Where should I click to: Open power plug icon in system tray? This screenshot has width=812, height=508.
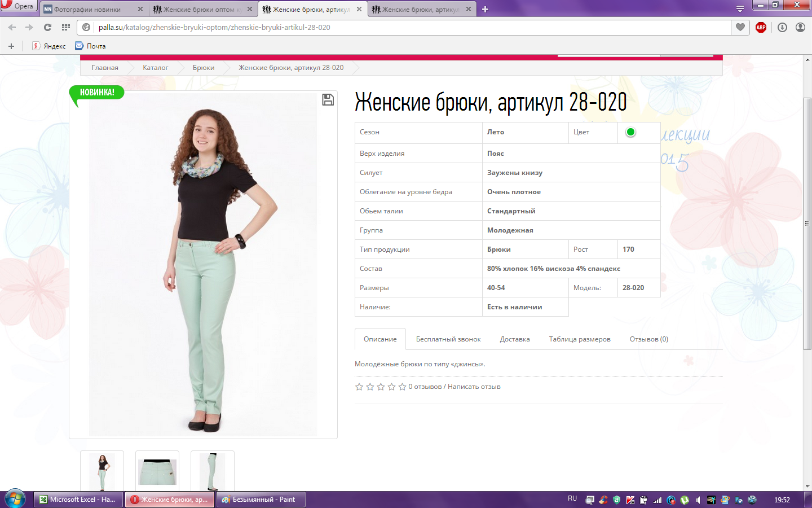coord(644,500)
